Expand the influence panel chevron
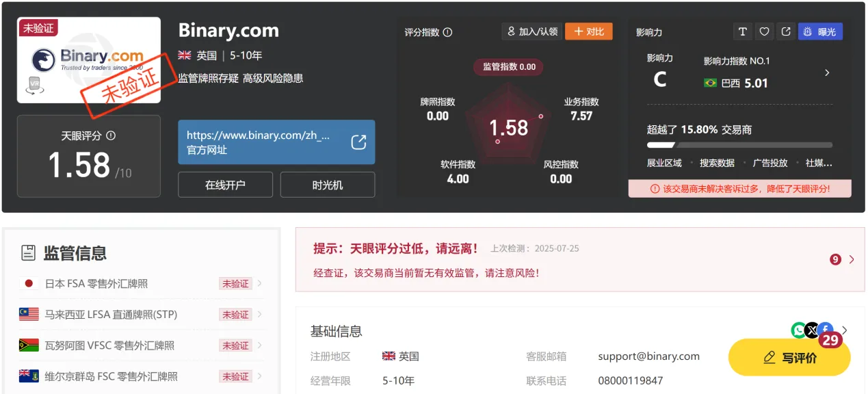 827,73
